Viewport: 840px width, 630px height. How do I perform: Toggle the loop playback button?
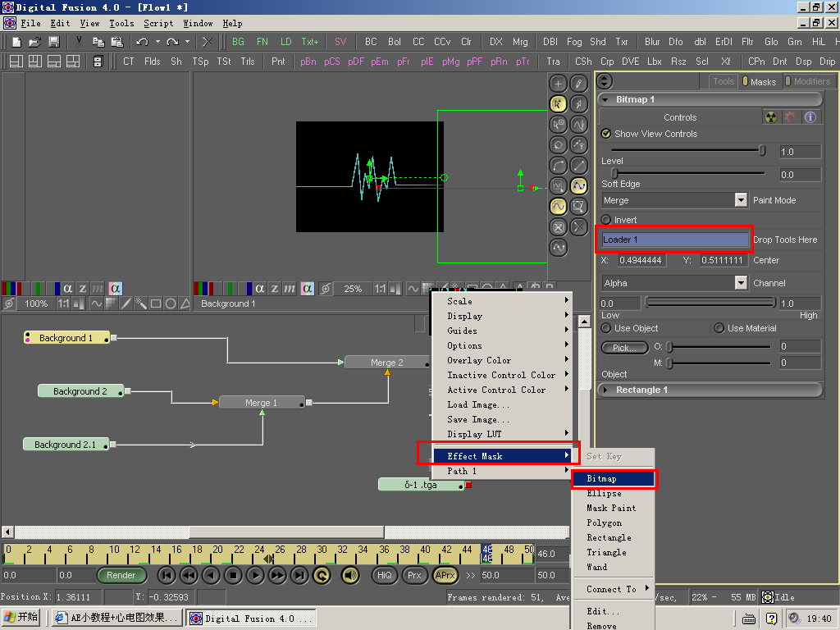tap(322, 575)
